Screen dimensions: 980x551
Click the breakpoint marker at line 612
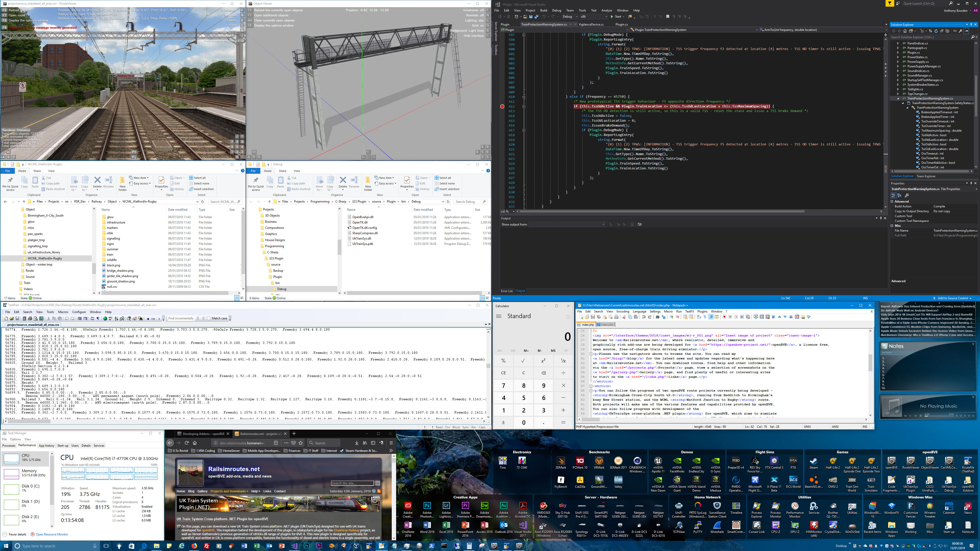point(502,106)
